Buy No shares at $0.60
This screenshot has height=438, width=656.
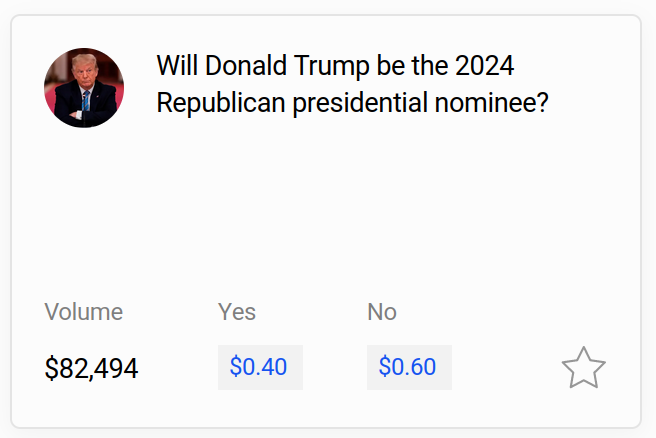point(408,367)
